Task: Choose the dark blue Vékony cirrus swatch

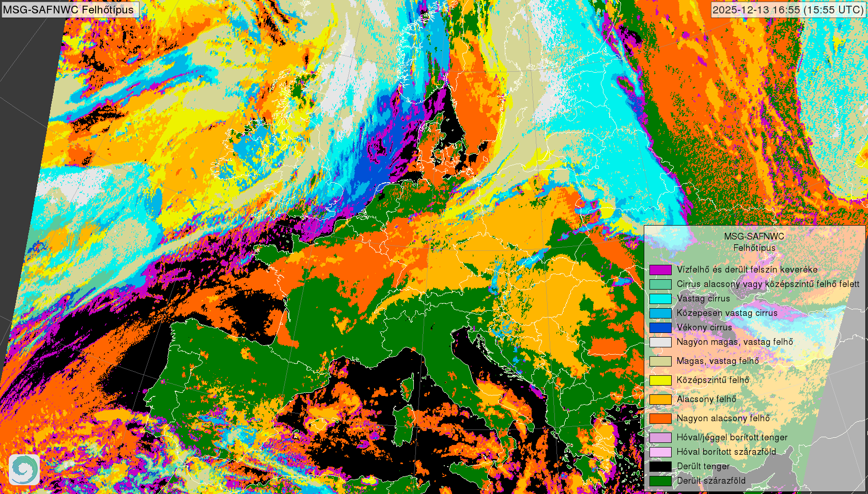Action: 660,327
